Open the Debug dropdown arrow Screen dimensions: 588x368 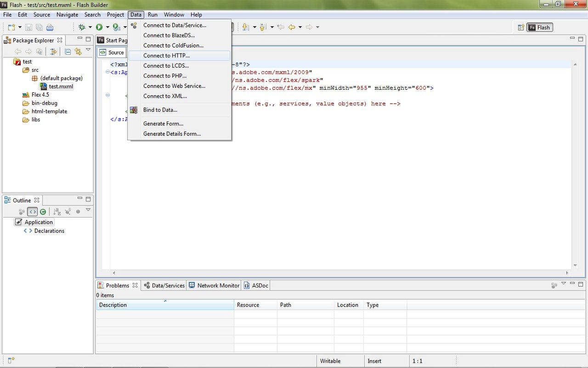(x=90, y=27)
